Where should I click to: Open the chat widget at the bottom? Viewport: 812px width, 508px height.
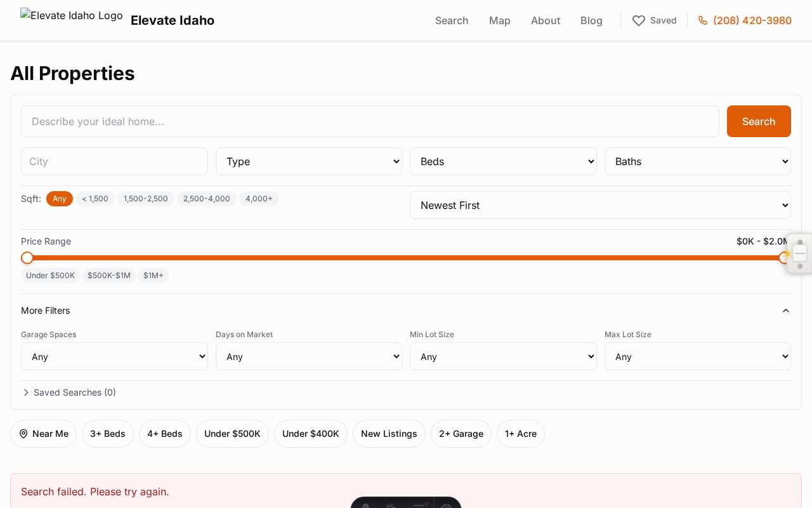point(406,505)
